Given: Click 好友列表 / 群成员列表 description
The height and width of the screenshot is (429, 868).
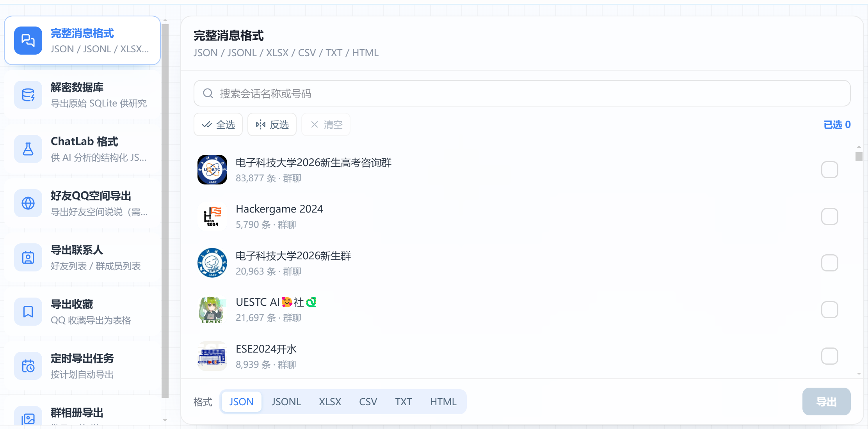Looking at the screenshot, I should [96, 266].
